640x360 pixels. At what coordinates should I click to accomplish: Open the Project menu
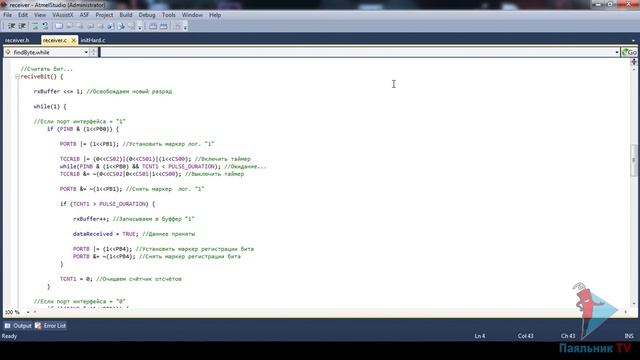pyautogui.click(x=104, y=15)
